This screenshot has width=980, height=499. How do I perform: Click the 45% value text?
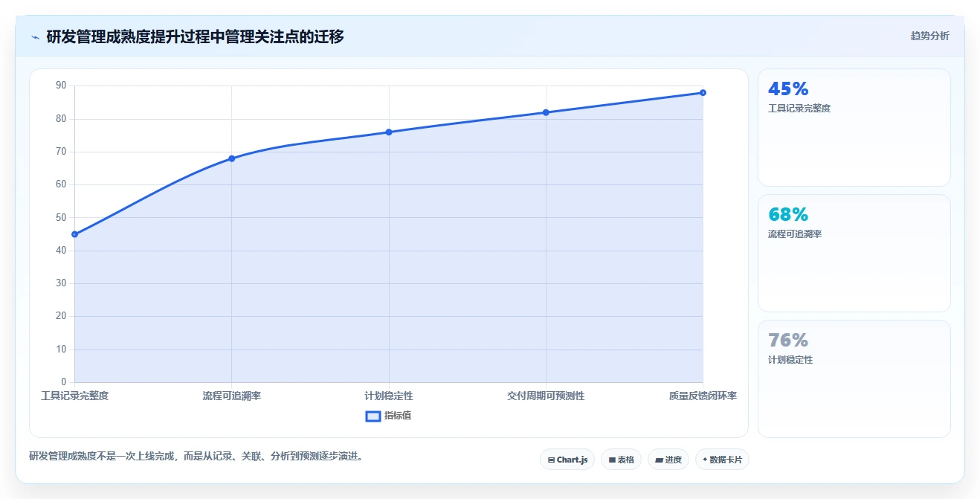[x=788, y=89]
